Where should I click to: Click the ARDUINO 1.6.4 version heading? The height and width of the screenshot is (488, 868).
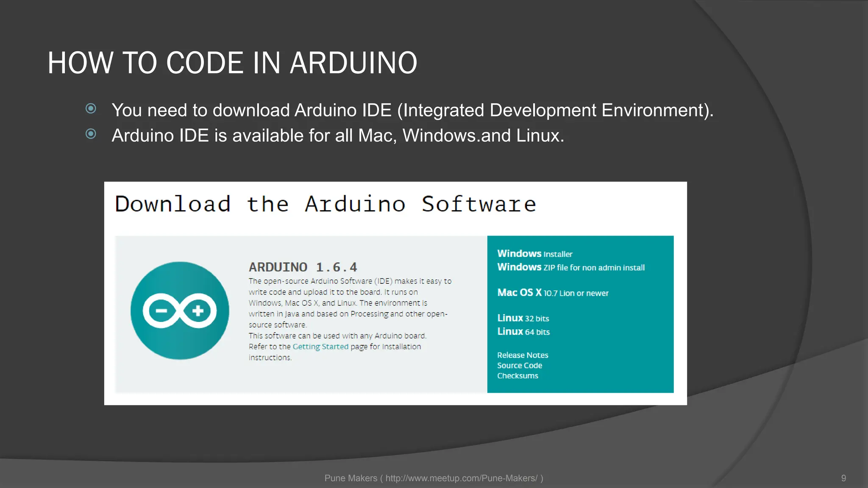tap(303, 267)
